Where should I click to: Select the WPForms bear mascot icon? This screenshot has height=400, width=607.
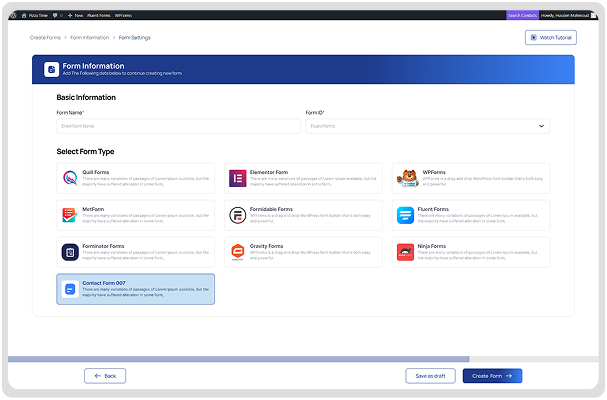[x=408, y=178]
